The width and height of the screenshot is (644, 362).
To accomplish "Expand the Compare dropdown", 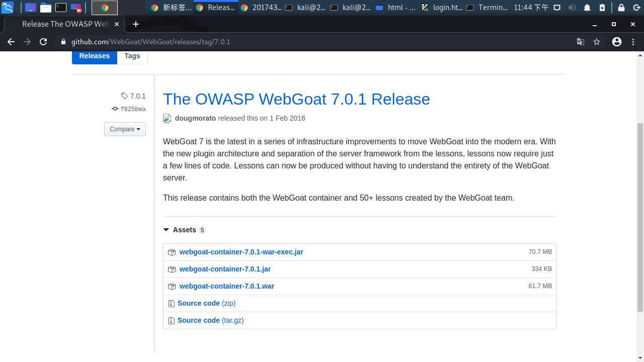I will pos(125,129).
